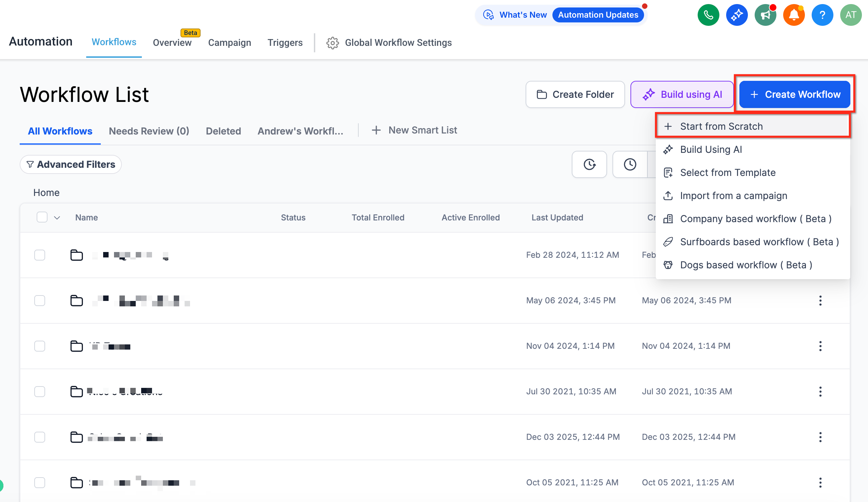Click the clock with arrow history icon
Screen dimensions: 868x502
589,164
